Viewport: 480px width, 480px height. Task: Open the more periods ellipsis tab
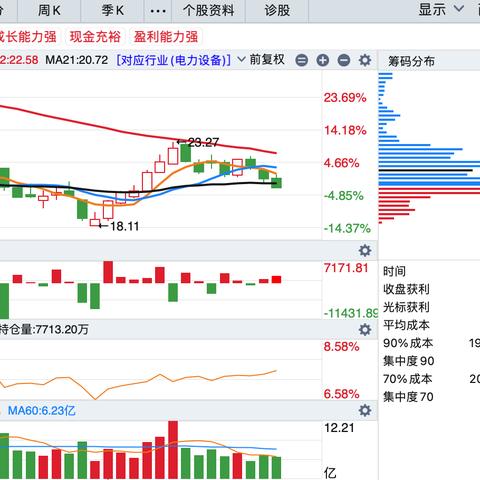(158, 11)
